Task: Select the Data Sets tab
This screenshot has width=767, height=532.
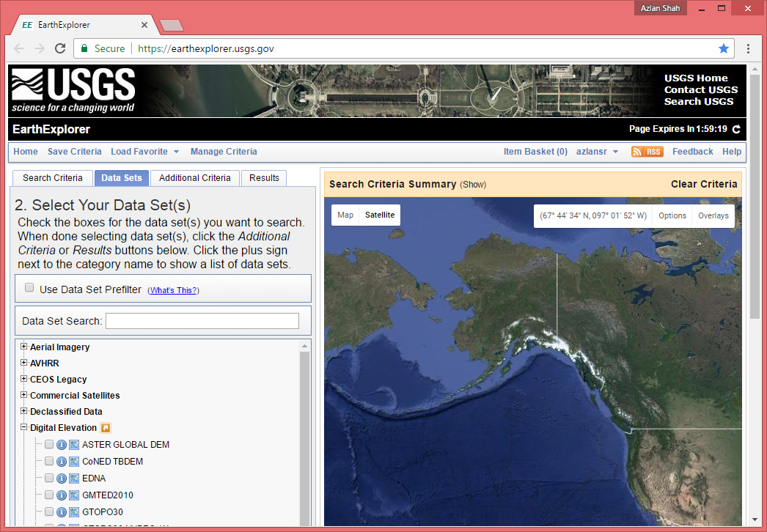Action: pos(121,178)
